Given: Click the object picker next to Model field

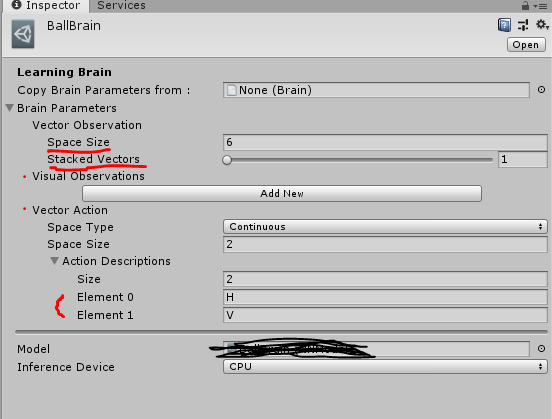Looking at the screenshot, I should 541,349.
